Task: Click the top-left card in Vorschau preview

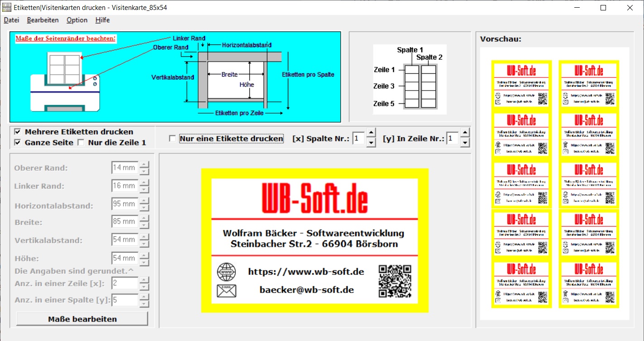Action: [x=521, y=86]
